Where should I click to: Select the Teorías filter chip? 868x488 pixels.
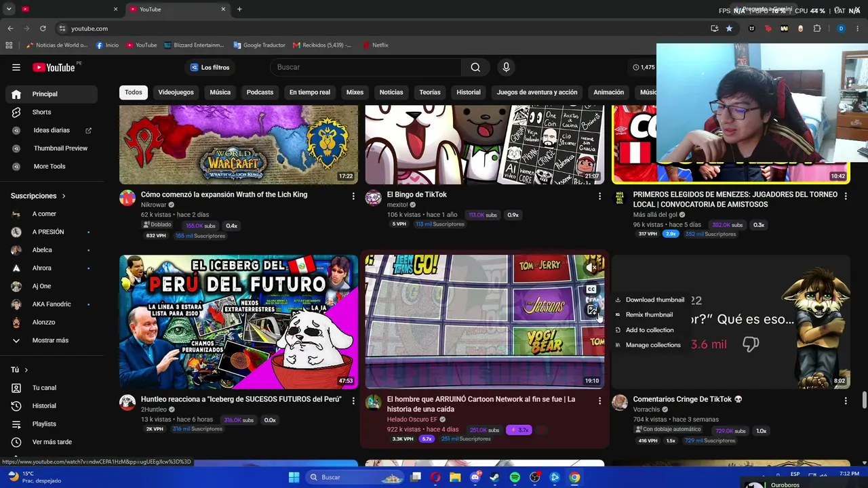click(430, 92)
